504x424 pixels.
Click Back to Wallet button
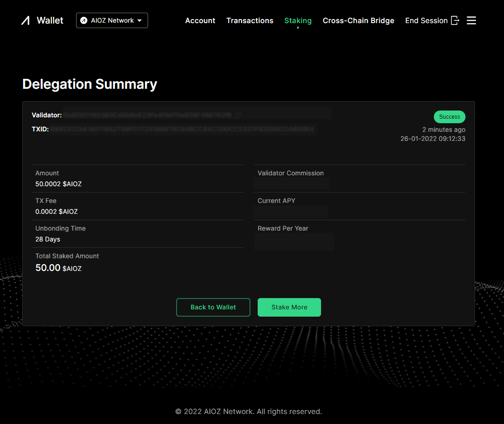pyautogui.click(x=213, y=307)
